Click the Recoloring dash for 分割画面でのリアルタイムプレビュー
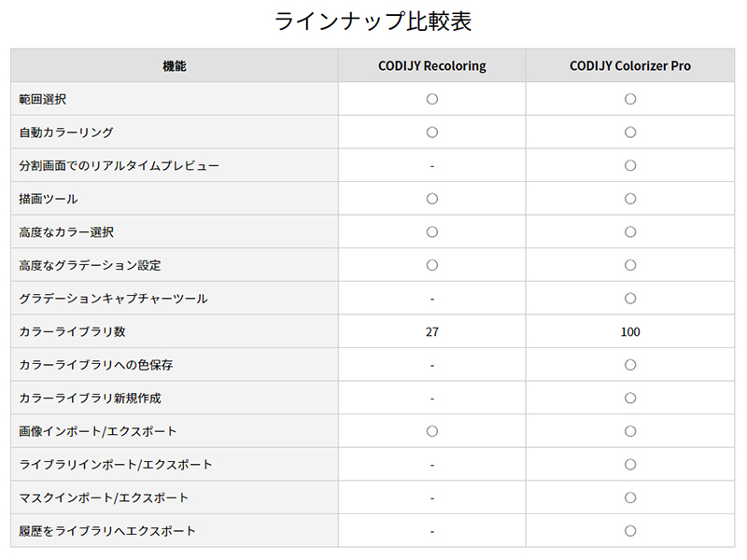Image resolution: width=747 pixels, height=560 pixels. point(432,166)
